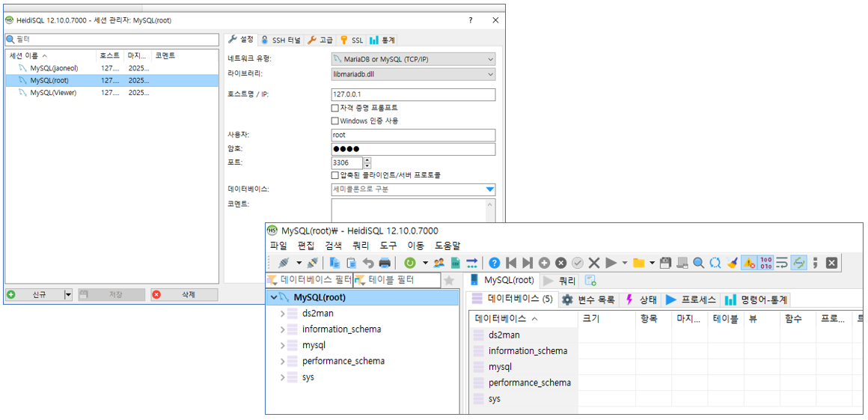Screen dimensions: 868x420
Task: Click the broom clear icon
Action: (x=733, y=263)
